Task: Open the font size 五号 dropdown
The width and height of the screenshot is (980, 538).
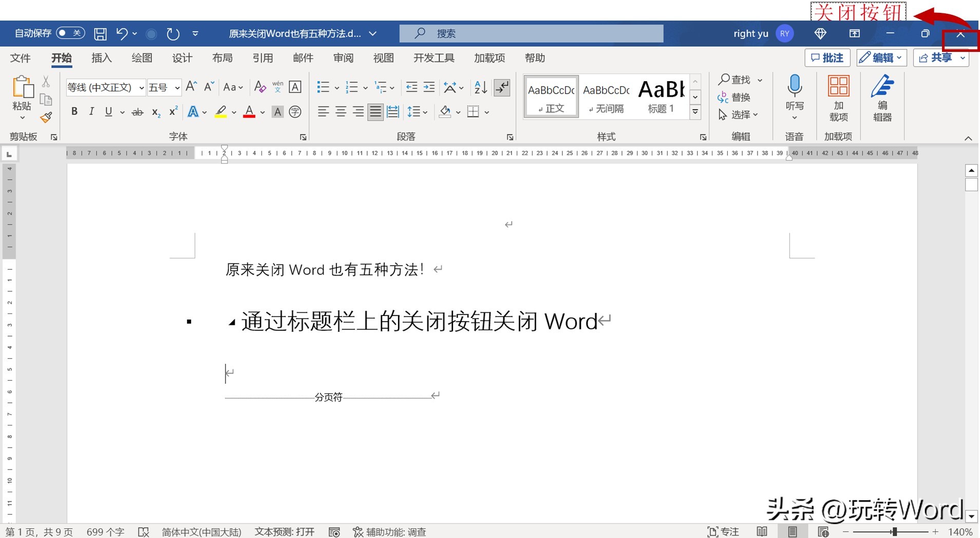Action: 177,88
